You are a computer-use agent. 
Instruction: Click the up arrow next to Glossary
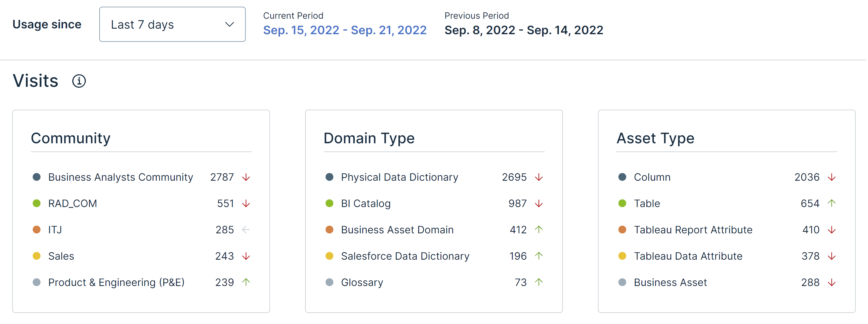point(539,282)
